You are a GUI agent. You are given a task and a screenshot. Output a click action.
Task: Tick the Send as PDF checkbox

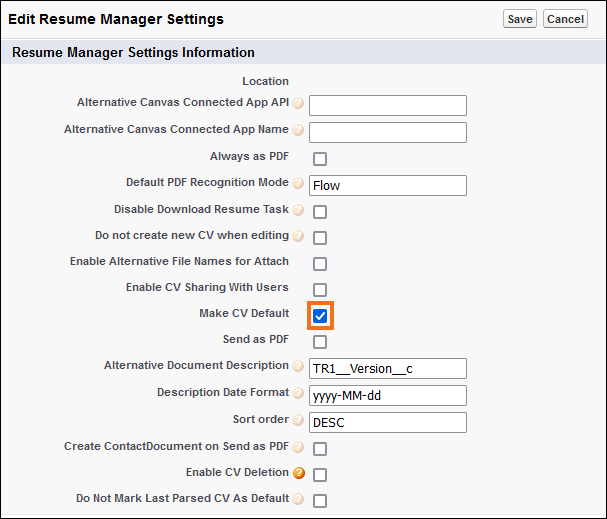point(320,342)
